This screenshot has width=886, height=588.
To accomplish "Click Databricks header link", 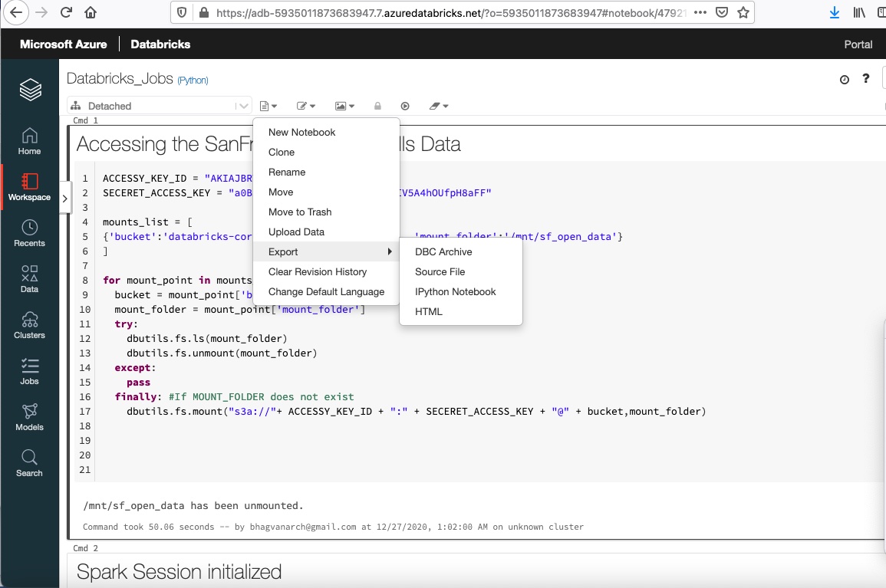I will [x=160, y=44].
